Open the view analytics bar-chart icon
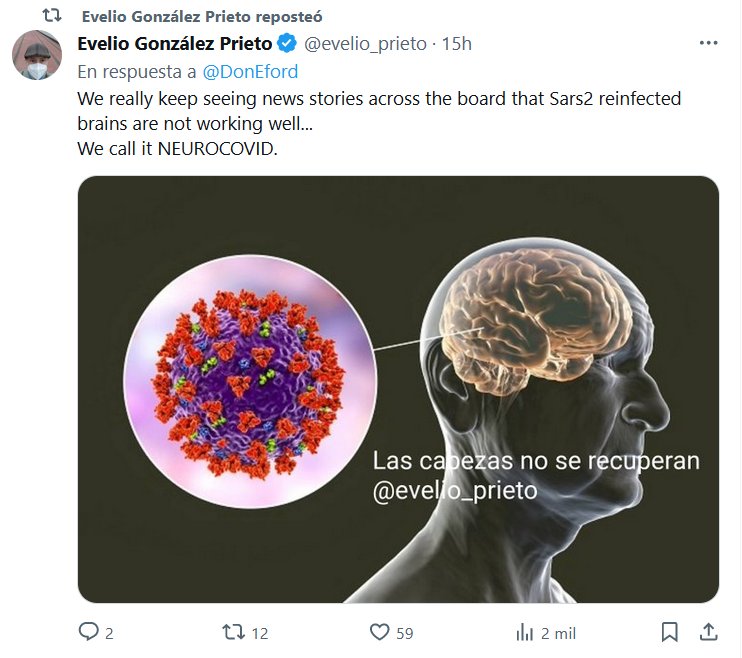This screenshot has width=742, height=658. coord(524,632)
